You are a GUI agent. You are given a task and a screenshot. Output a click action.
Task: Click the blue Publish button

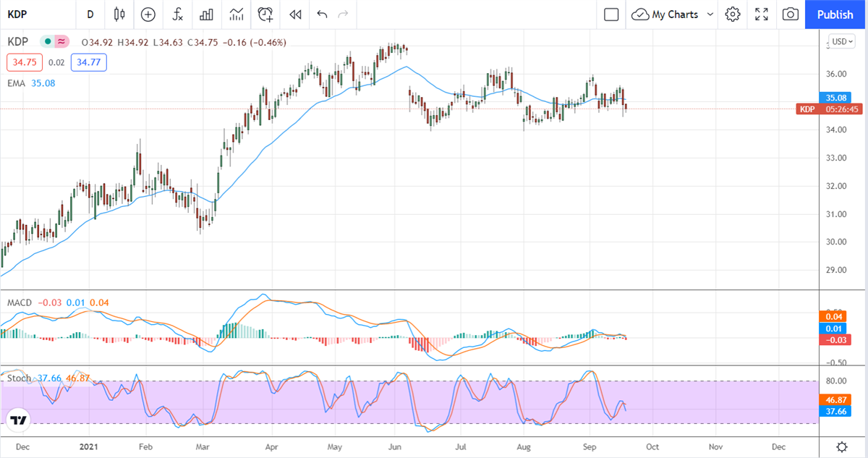click(x=835, y=14)
